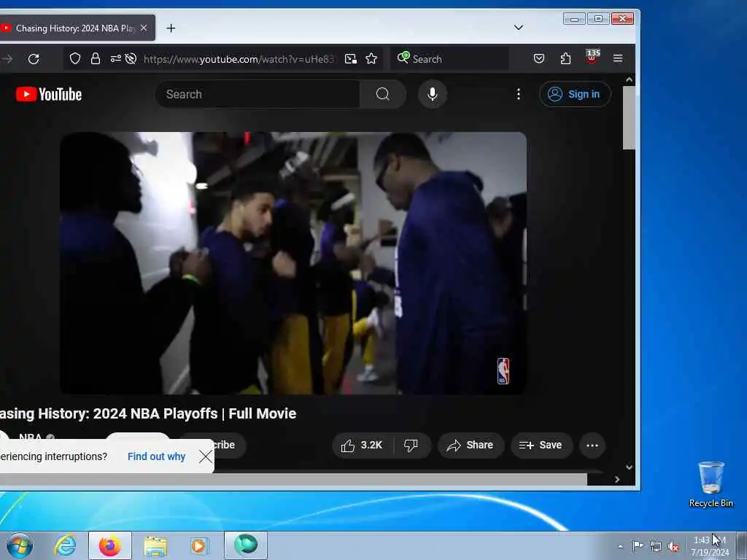Open the green circular app in taskbar
Screen dimensions: 747x560
click(x=246, y=545)
